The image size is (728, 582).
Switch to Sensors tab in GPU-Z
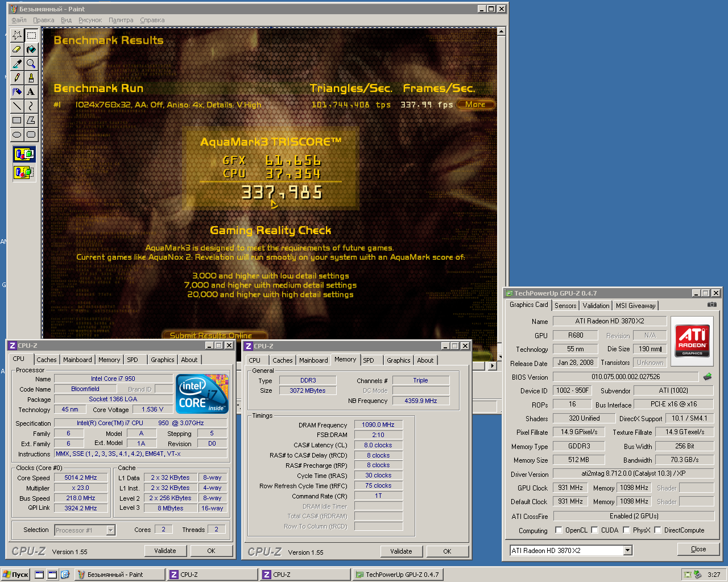pyautogui.click(x=565, y=306)
